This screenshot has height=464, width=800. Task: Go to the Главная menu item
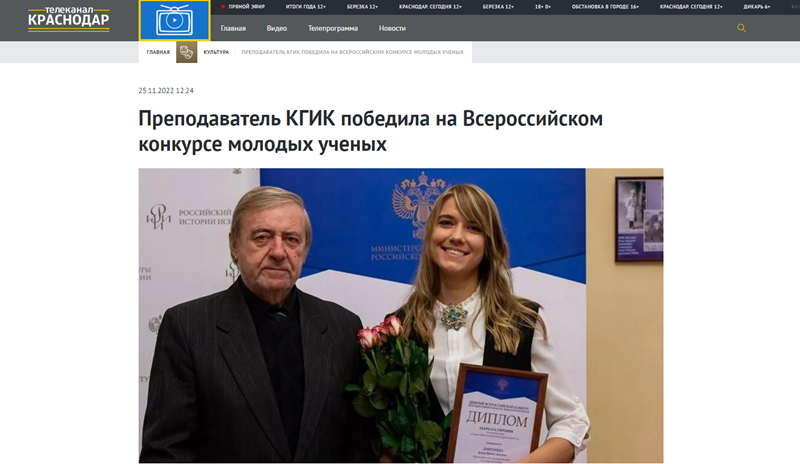[x=233, y=29]
